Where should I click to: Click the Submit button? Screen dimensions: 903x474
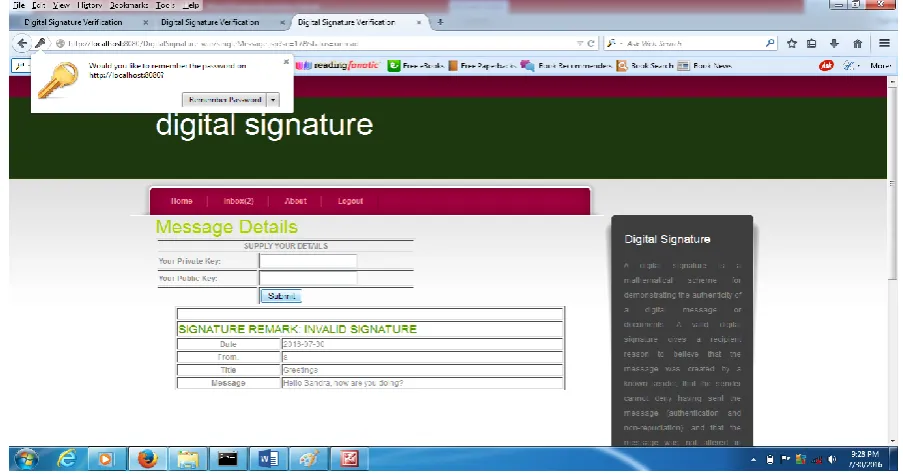pos(281,296)
